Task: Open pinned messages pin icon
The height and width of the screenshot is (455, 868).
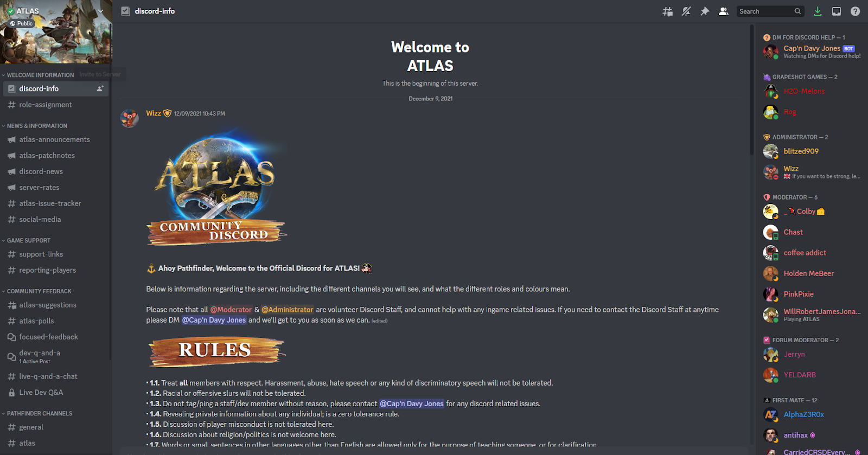Action: [x=705, y=11]
